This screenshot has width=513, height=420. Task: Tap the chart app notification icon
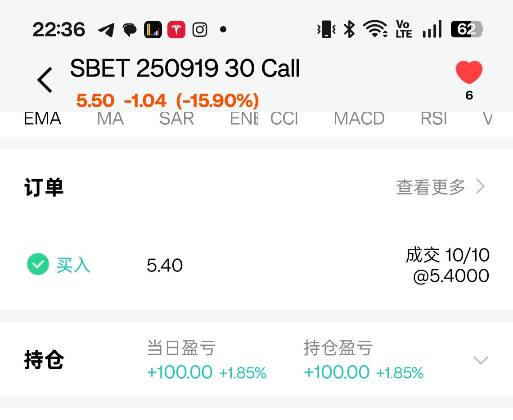click(x=153, y=29)
